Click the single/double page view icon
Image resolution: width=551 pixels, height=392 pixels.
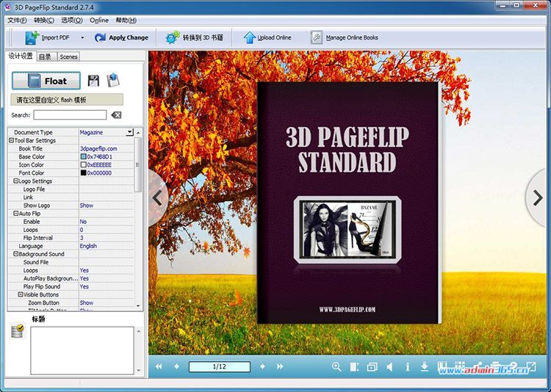(354, 367)
